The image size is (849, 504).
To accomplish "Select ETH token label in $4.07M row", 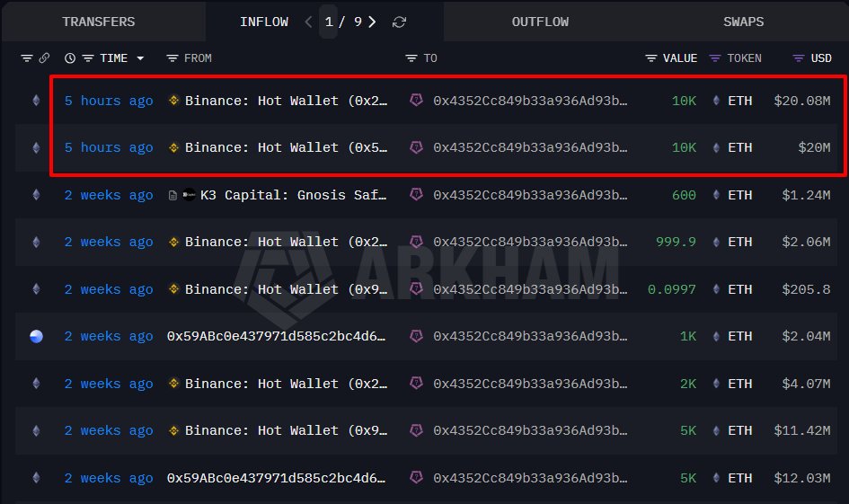I will tap(739, 384).
